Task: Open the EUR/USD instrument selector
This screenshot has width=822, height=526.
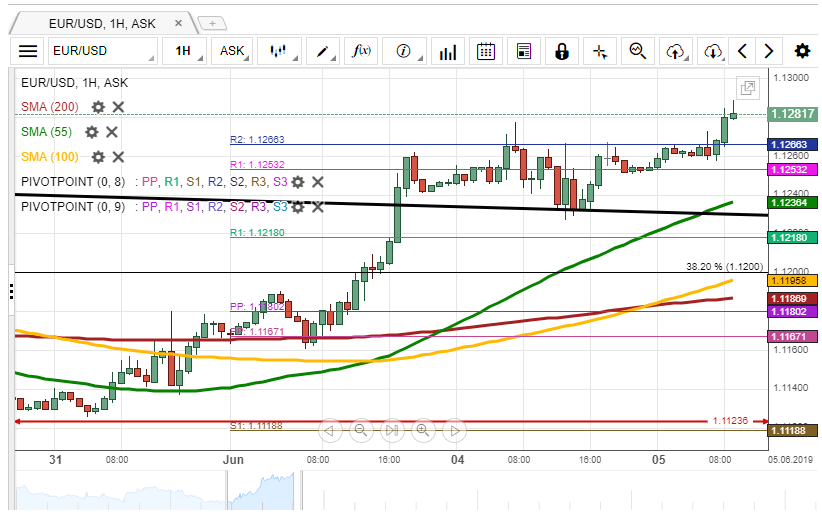Action: click(x=103, y=51)
